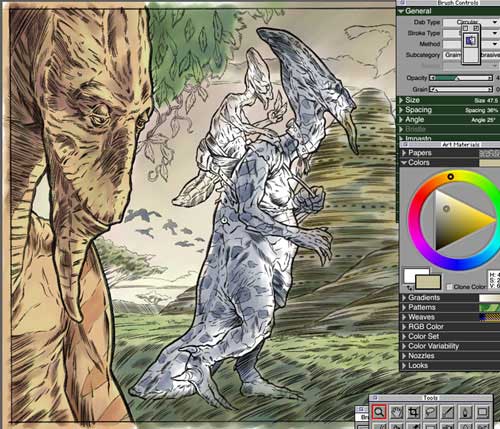500x429 pixels.
Task: Select the Brush tool in Tools palette
Action: point(448,412)
